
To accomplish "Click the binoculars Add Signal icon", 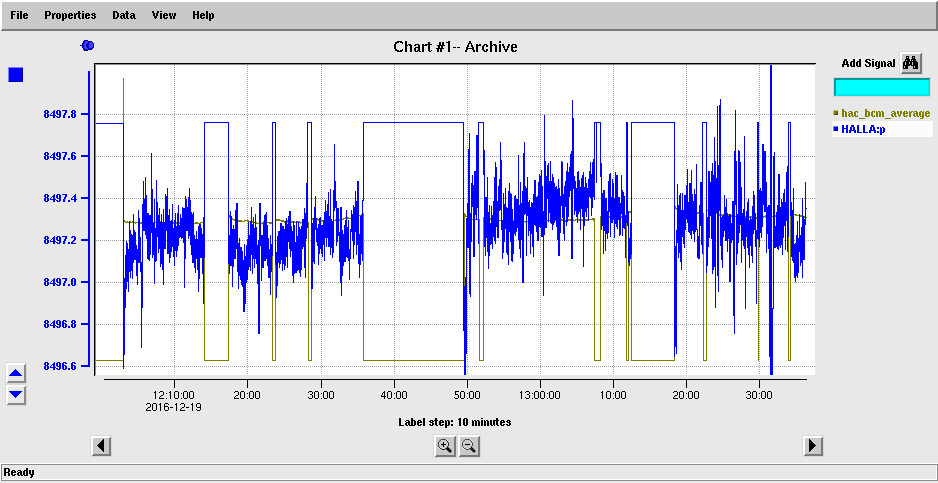I will 911,63.
